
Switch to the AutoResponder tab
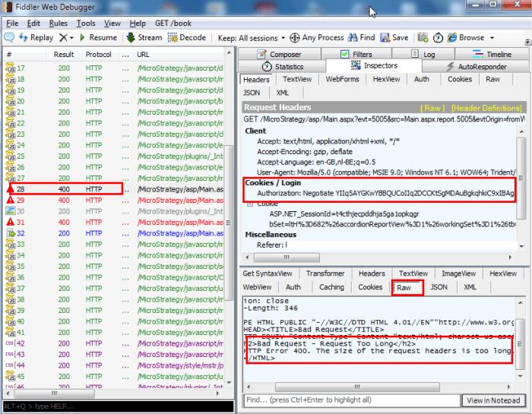(x=476, y=66)
